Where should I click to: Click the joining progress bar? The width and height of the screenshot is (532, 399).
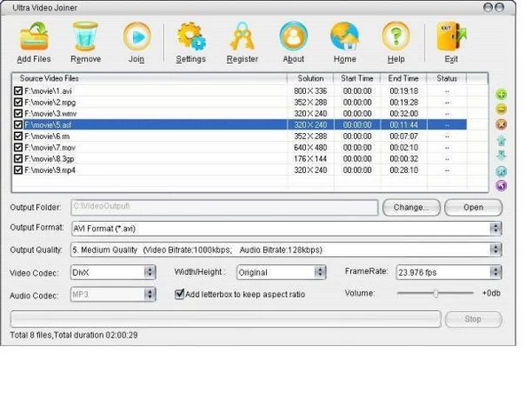[x=225, y=319]
